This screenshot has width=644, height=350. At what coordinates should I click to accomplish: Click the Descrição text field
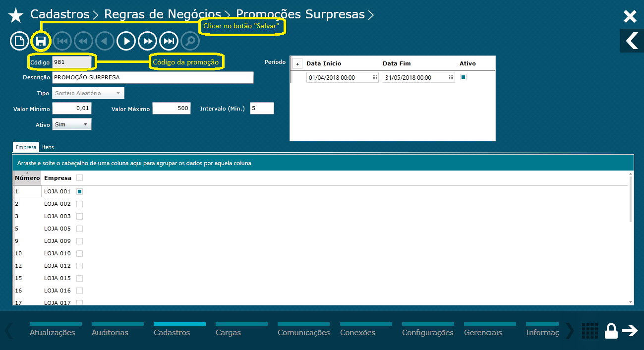(153, 77)
